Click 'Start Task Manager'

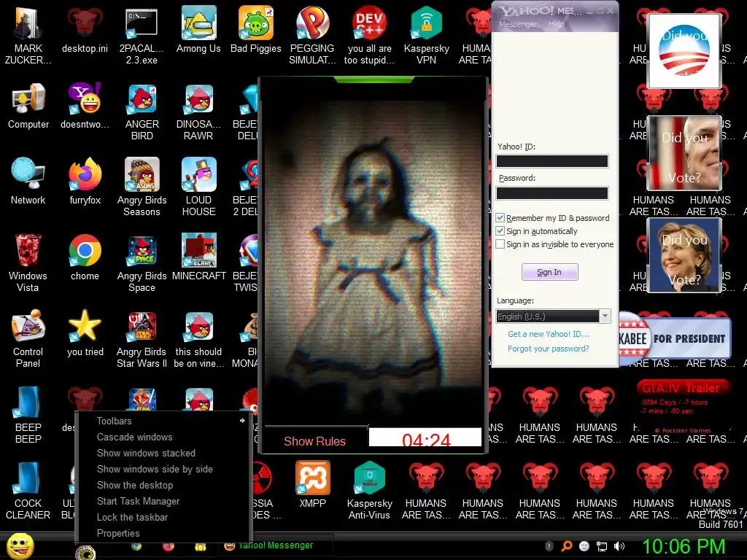point(163,501)
